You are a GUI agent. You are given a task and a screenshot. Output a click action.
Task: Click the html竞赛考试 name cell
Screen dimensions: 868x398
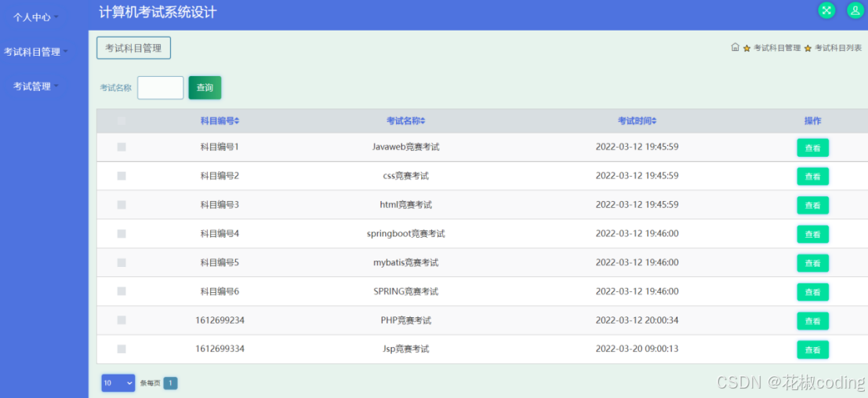pos(405,205)
